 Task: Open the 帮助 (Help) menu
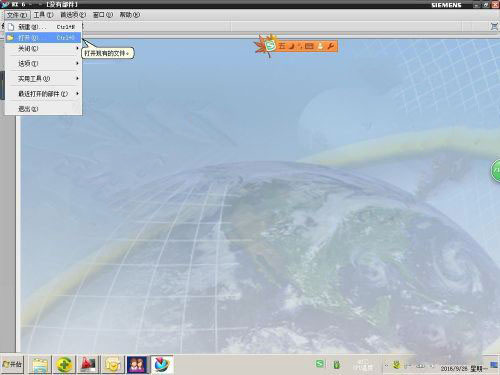point(129,15)
